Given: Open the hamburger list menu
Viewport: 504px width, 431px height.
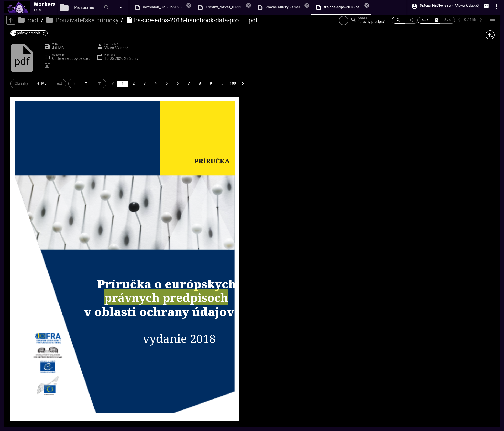Looking at the screenshot, I should [x=492, y=20].
